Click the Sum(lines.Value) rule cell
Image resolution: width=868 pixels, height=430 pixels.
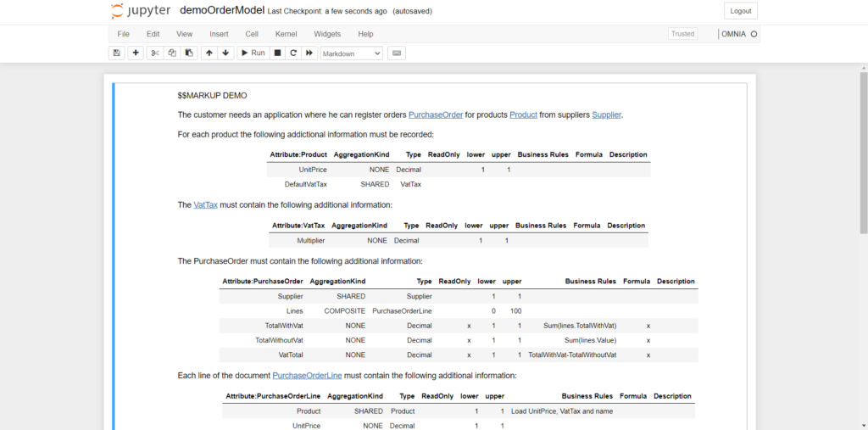tap(590, 340)
